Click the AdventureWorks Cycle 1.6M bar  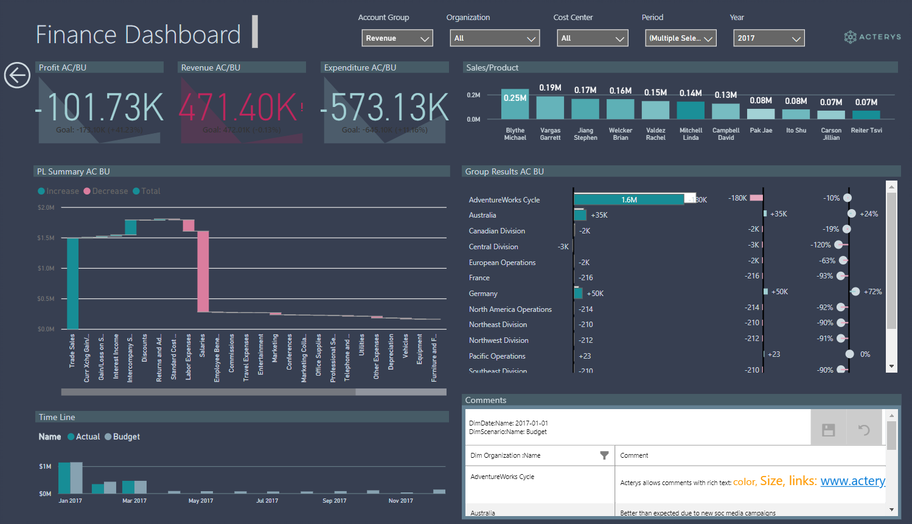point(629,199)
